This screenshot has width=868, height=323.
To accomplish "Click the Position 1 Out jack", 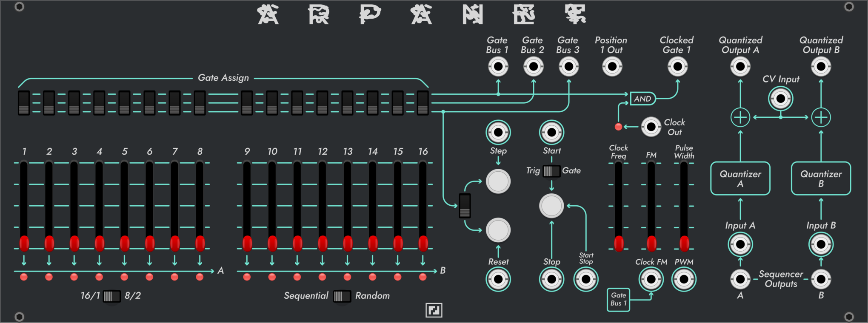I will pos(612,67).
